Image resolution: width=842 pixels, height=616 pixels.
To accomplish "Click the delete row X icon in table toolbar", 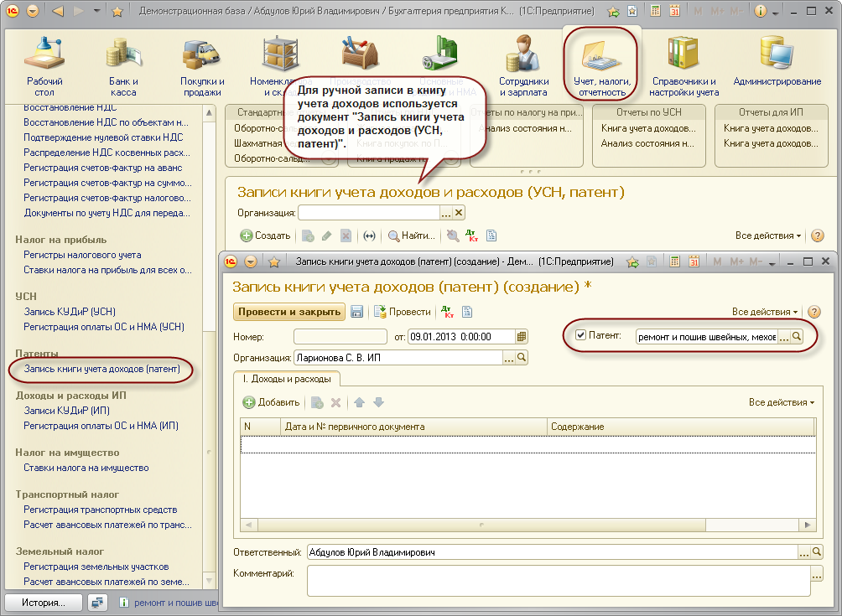I will pyautogui.click(x=336, y=402).
